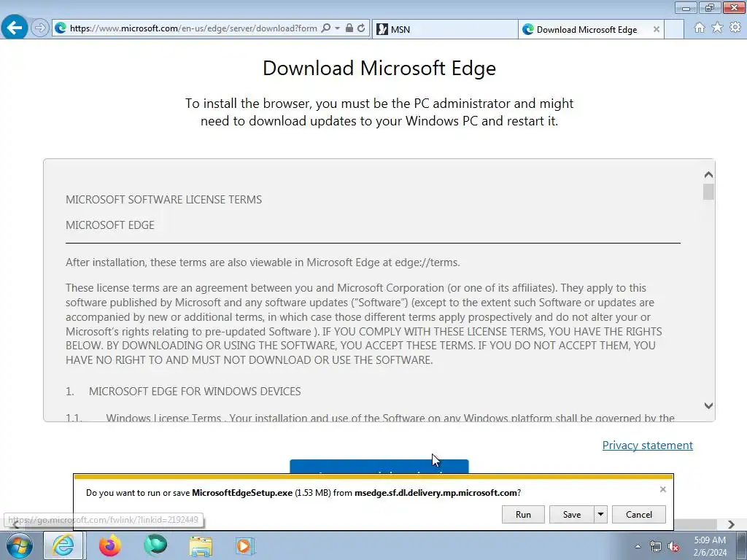
Task: Run MicrosoftEdgeSetup.exe from download bar
Action: [523, 514]
